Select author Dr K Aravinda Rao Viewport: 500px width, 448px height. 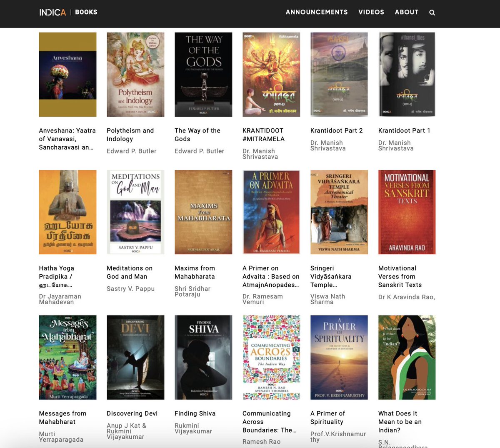tap(407, 297)
